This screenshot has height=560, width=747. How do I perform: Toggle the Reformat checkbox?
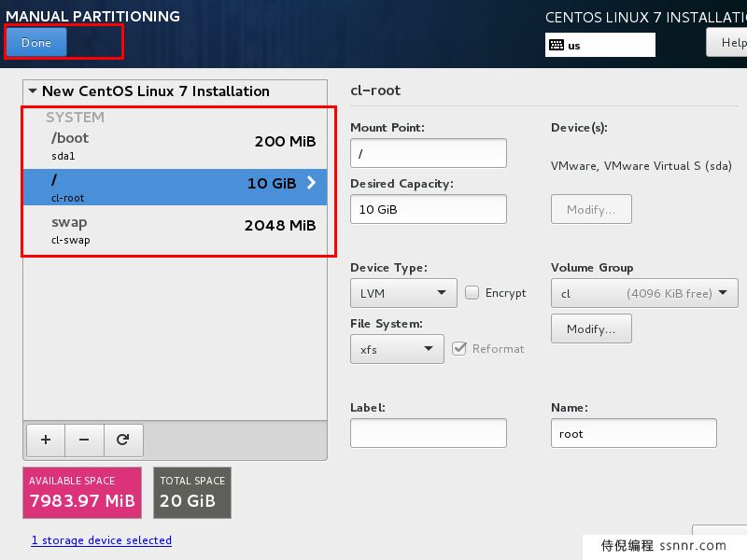coord(459,348)
